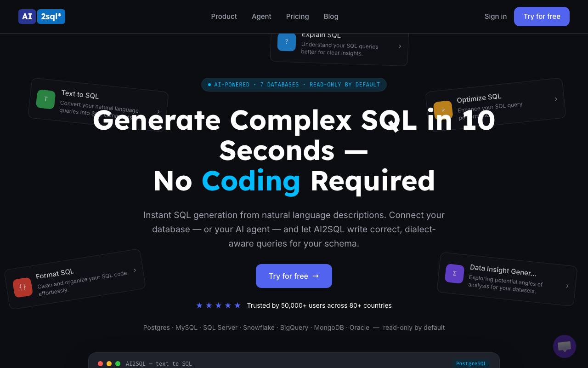Click the AI-POWERED 7 DATABASES badge

click(x=294, y=85)
